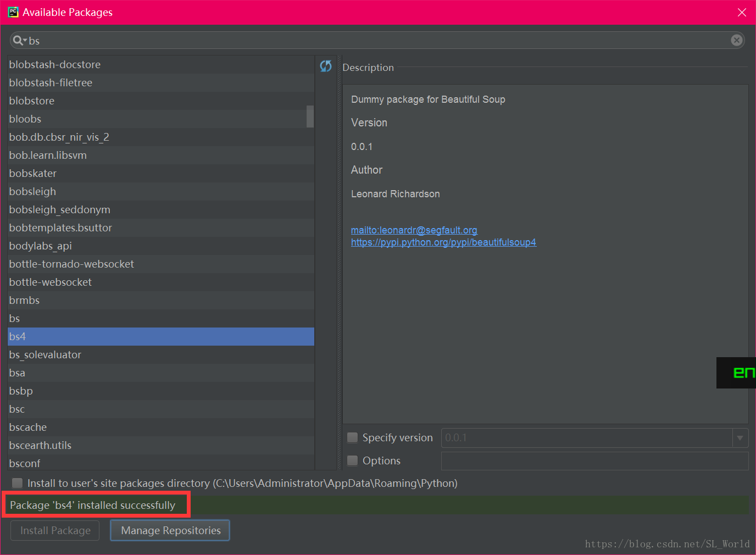Select the highlighted bs4 package

161,336
